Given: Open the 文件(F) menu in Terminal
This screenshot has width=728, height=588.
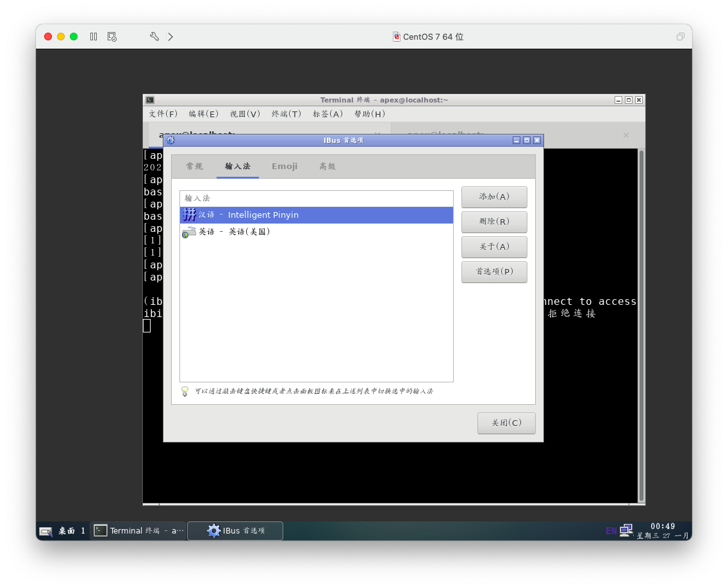Looking at the screenshot, I should pyautogui.click(x=163, y=114).
